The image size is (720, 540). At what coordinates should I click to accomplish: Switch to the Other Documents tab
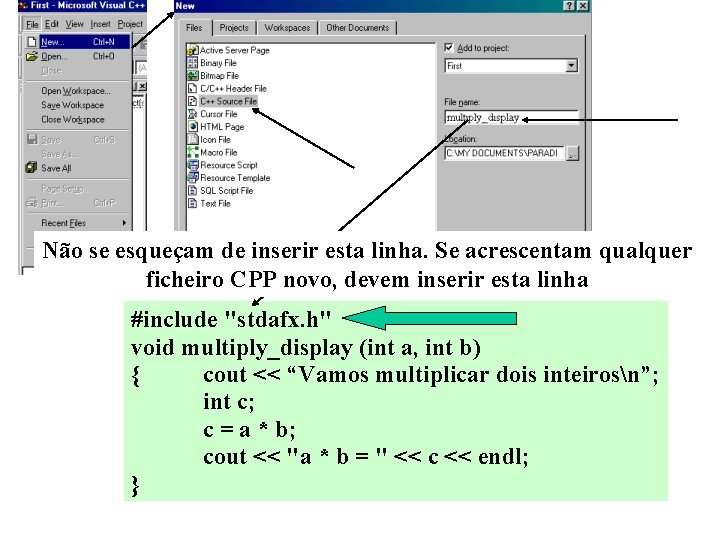(x=358, y=28)
